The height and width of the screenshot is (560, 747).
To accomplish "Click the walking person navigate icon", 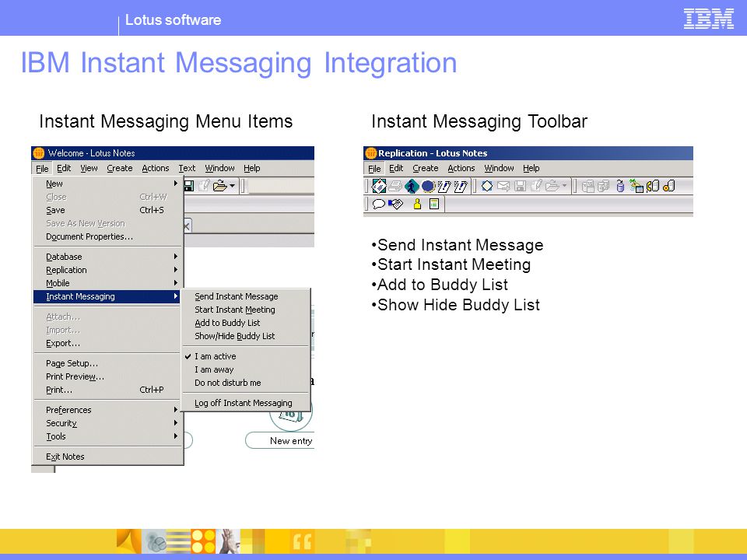I will tap(412, 186).
